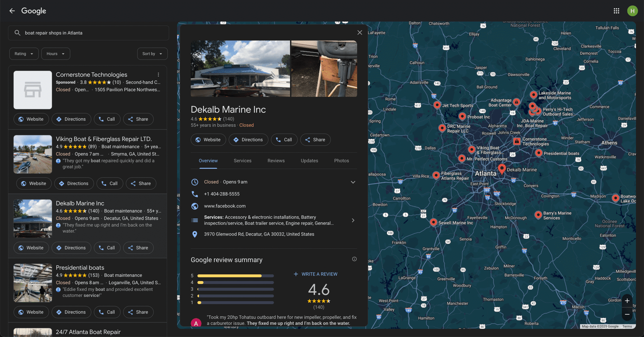Select the Presidential boats map pin

[x=539, y=152]
